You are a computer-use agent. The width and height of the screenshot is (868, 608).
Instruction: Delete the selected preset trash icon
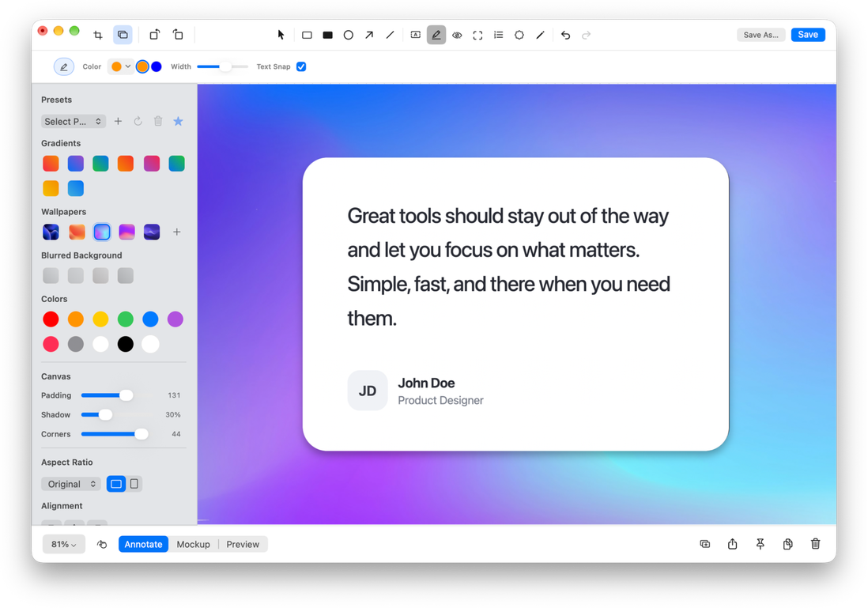point(158,121)
